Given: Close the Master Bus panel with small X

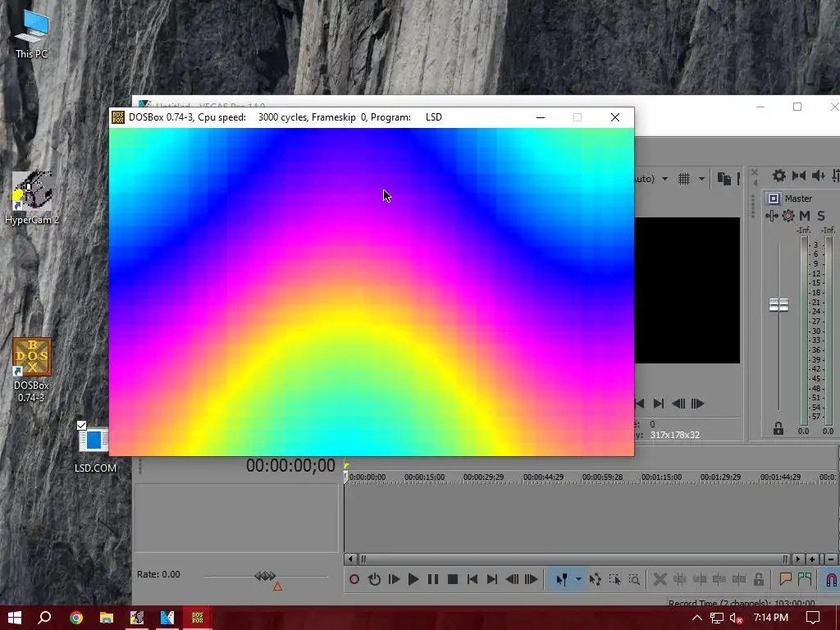Looking at the screenshot, I should 755,172.
